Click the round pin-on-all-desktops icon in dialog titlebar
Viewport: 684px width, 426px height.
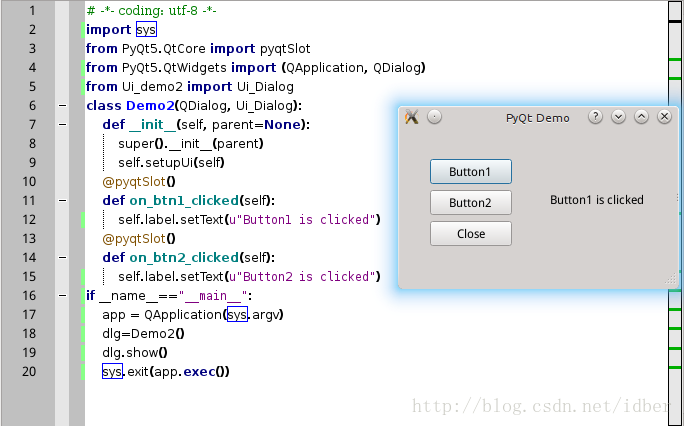click(x=434, y=117)
